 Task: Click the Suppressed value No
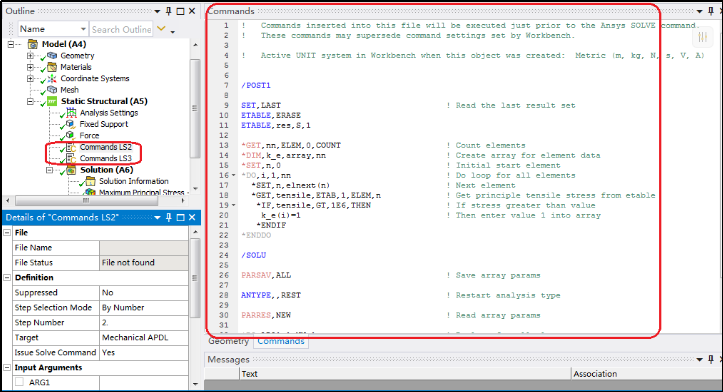point(144,293)
